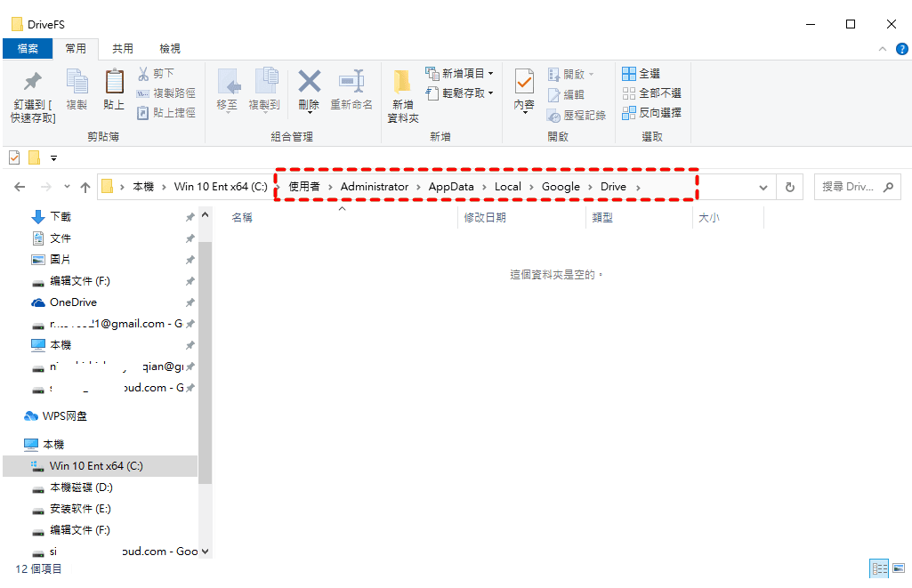This screenshot has height=588, width=912.
Task: Click Administrator in the address path
Action: pos(375,187)
